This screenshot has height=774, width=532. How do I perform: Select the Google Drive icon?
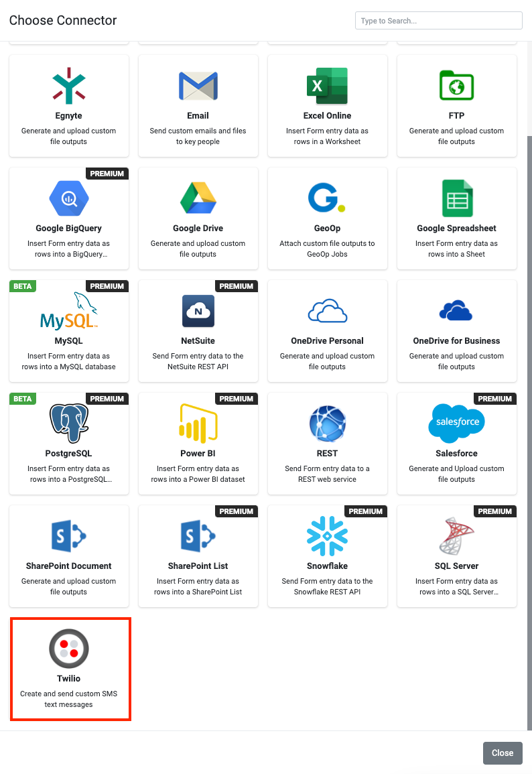[x=198, y=198]
